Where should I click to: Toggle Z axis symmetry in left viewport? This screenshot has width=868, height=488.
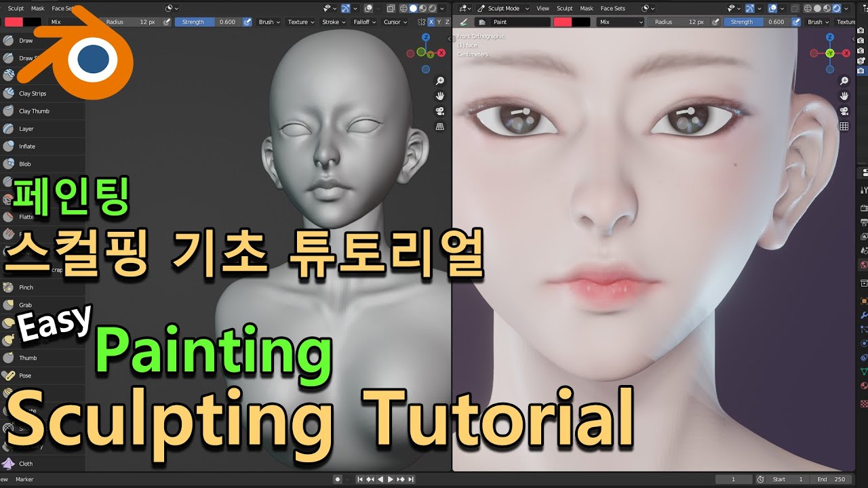click(x=447, y=22)
